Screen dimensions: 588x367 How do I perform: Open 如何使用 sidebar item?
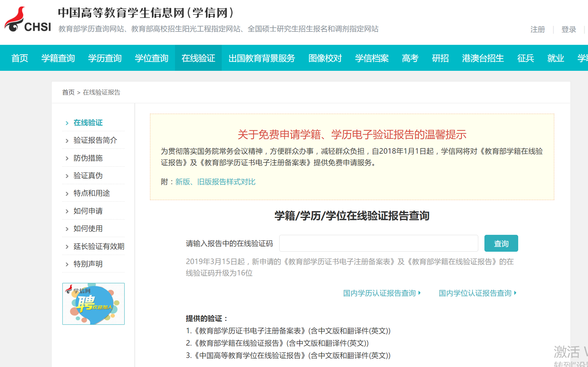click(x=88, y=229)
